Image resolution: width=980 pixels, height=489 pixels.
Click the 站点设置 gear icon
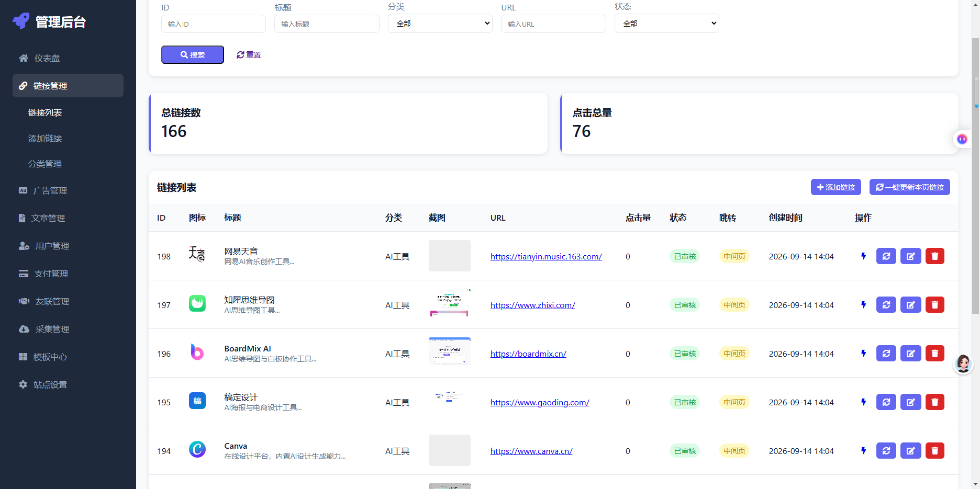point(23,384)
